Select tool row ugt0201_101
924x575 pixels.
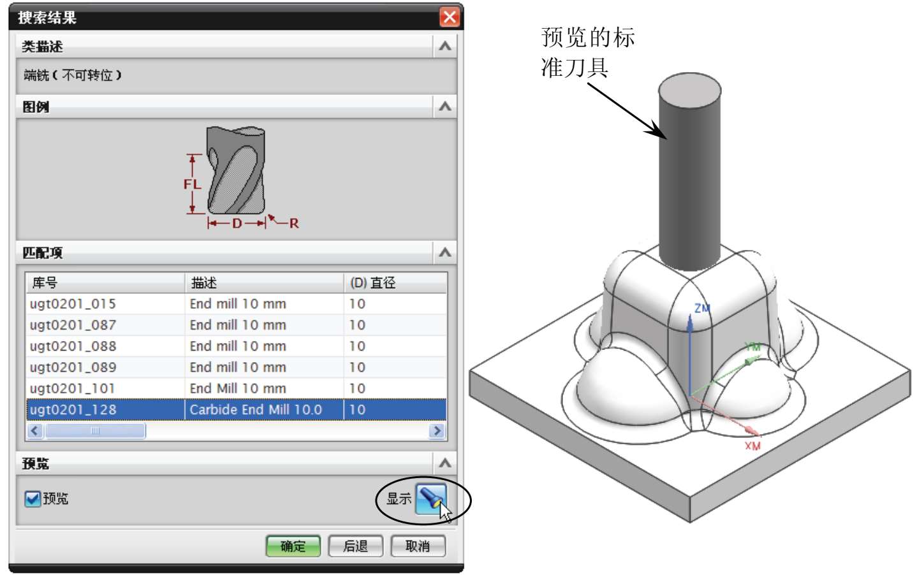pos(73,388)
